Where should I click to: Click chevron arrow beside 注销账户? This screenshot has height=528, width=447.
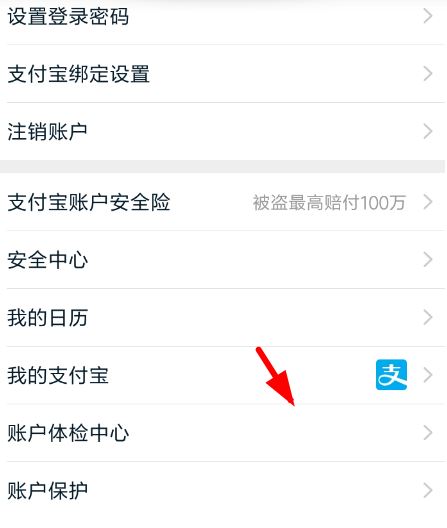tap(428, 131)
